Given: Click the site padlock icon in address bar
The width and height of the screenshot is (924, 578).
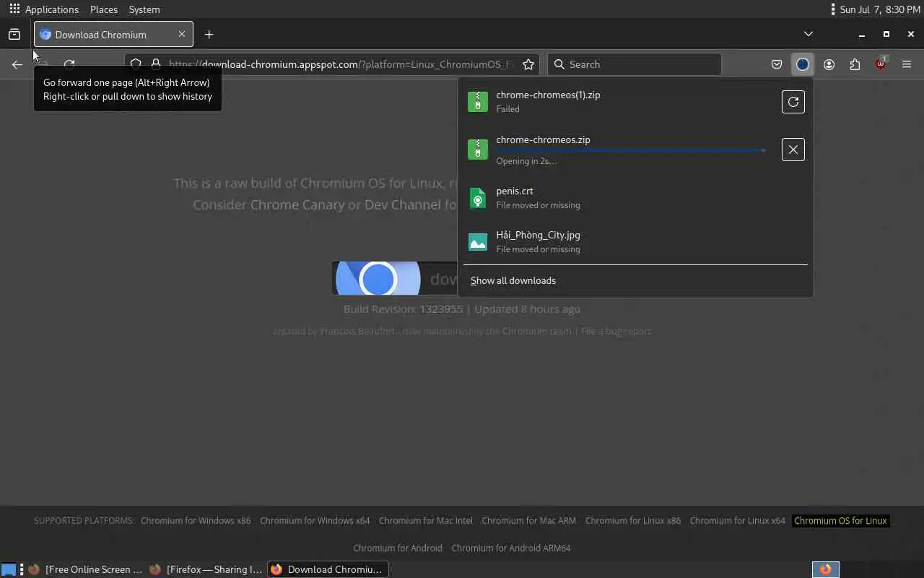Looking at the screenshot, I should [155, 64].
